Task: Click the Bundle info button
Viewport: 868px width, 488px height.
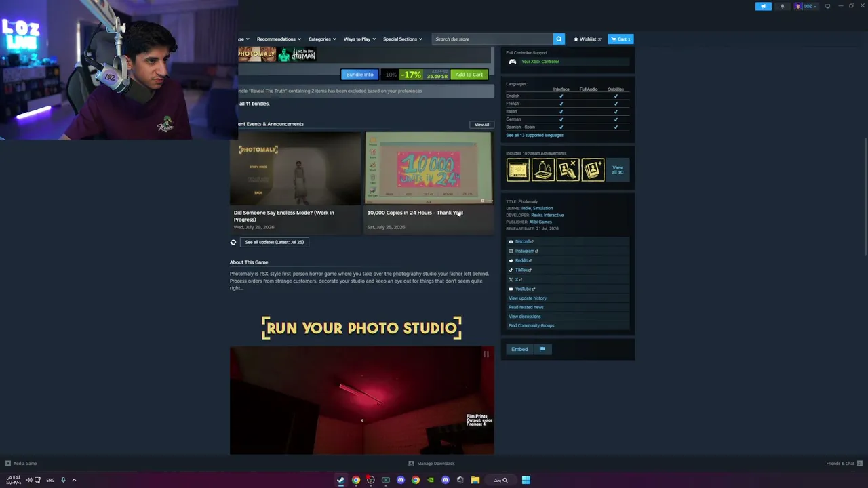Action: pos(359,75)
